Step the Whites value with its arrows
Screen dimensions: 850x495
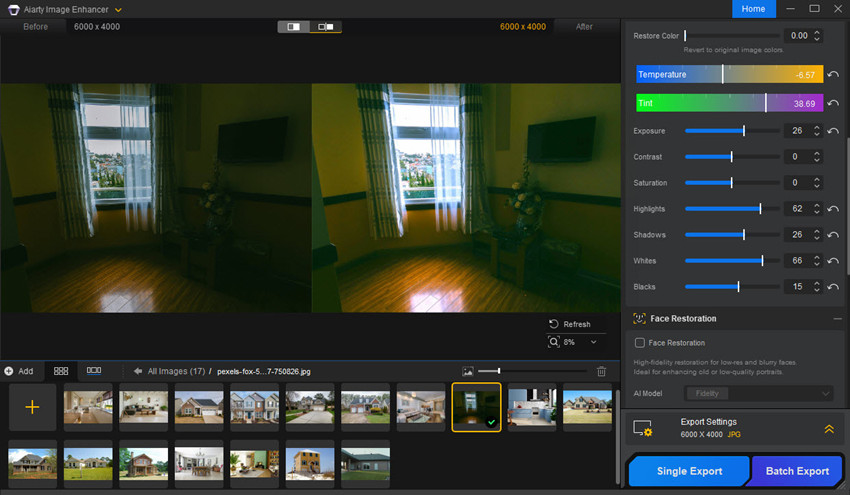[x=817, y=261]
